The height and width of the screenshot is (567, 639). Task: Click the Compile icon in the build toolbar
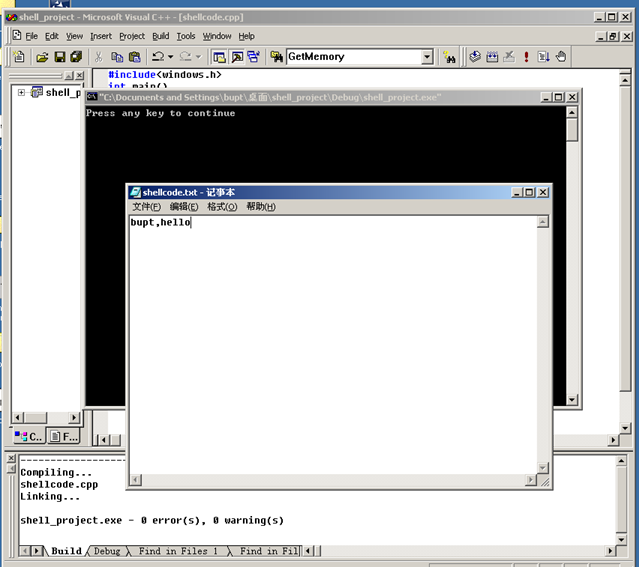click(475, 57)
